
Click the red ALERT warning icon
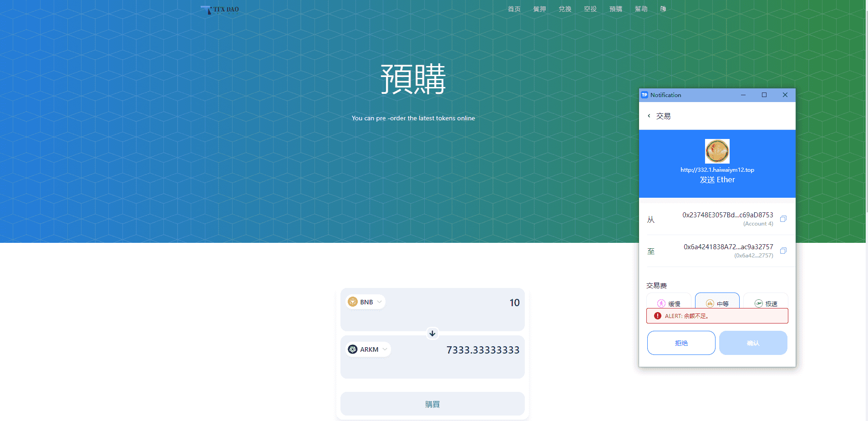(657, 316)
